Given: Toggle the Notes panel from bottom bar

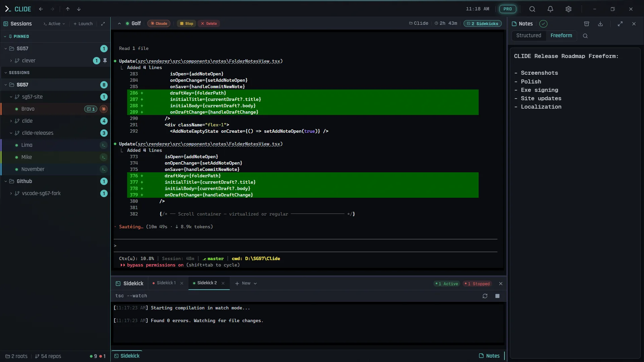Looking at the screenshot, I should 489,356.
